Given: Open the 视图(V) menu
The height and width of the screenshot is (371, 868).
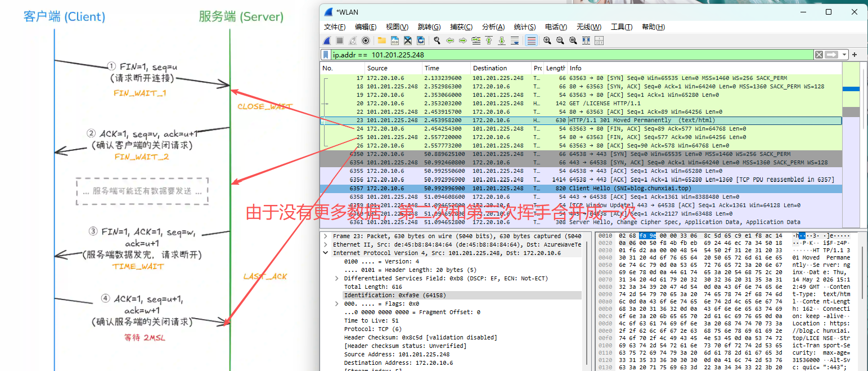Looking at the screenshot, I should (x=397, y=27).
